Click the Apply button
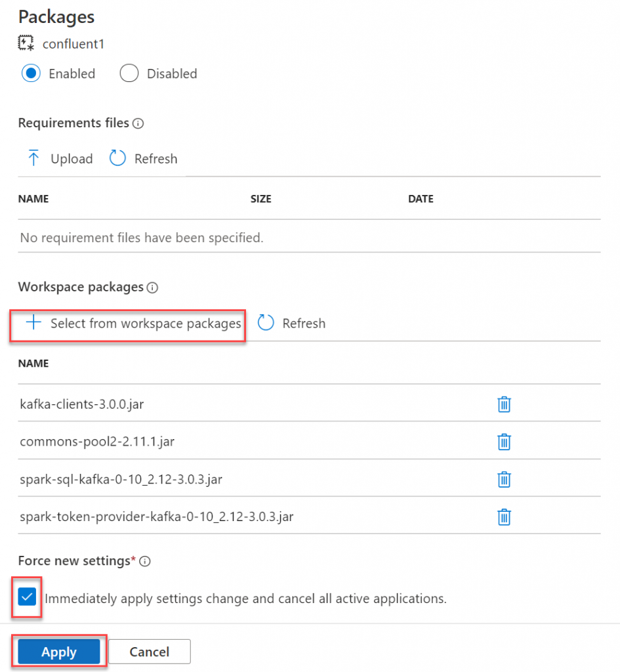The width and height of the screenshot is (620, 672). coord(58,652)
